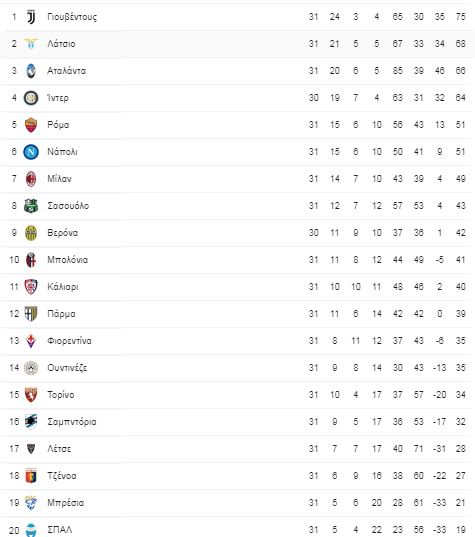475x537 pixels.
Task: Click the Atalanta club logo
Action: (x=31, y=71)
